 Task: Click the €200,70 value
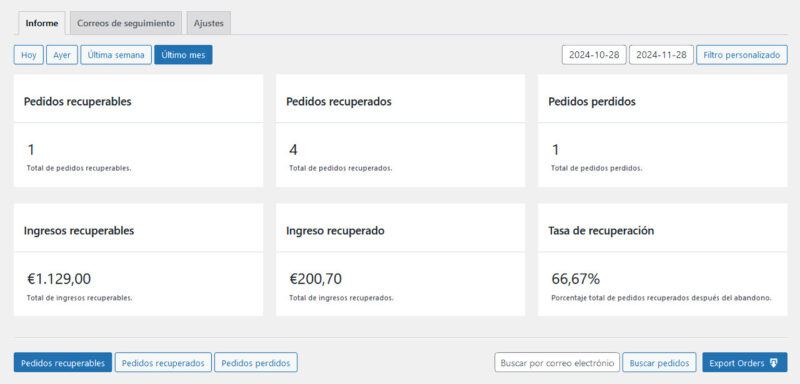pyautogui.click(x=316, y=279)
